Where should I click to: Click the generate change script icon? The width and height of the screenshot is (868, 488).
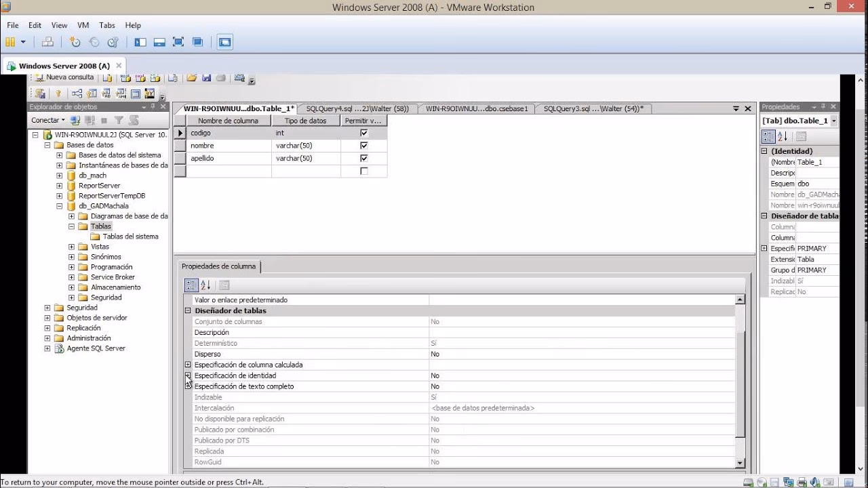coord(40,94)
